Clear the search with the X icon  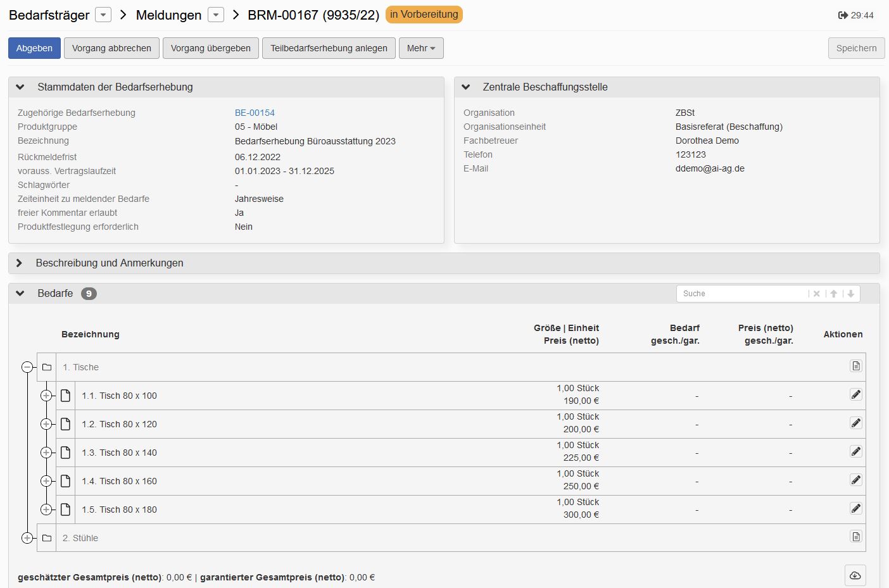pos(816,293)
